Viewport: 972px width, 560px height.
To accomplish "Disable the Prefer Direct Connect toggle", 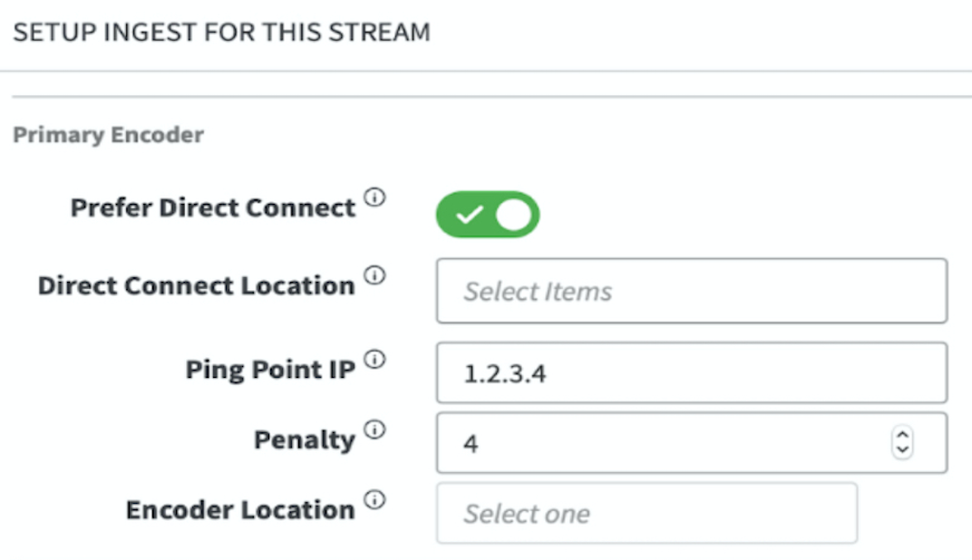I will 488,215.
